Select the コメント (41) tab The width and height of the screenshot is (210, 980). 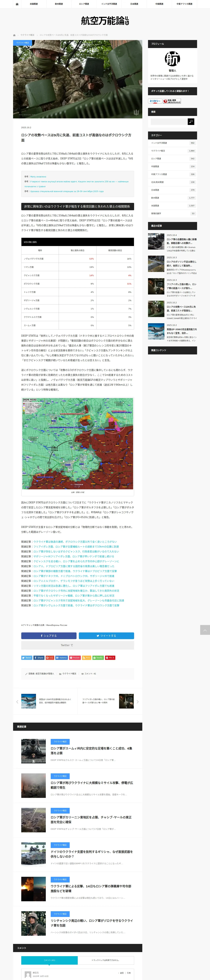point(50,960)
